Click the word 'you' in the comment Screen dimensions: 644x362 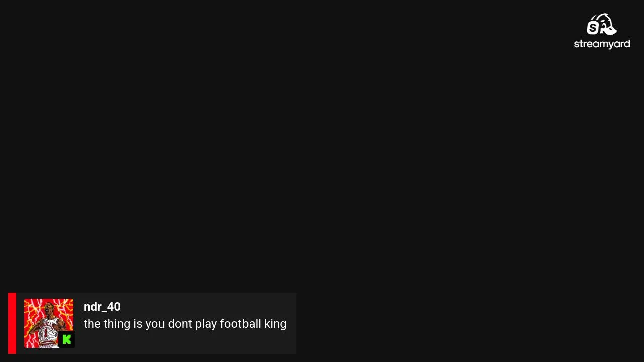pyautogui.click(x=155, y=324)
